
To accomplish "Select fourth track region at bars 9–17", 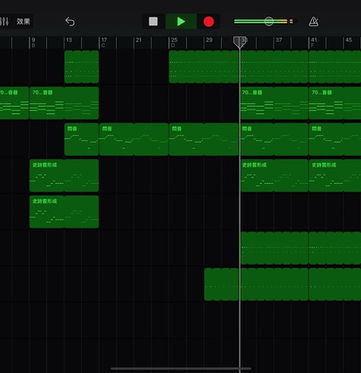I will click(64, 176).
